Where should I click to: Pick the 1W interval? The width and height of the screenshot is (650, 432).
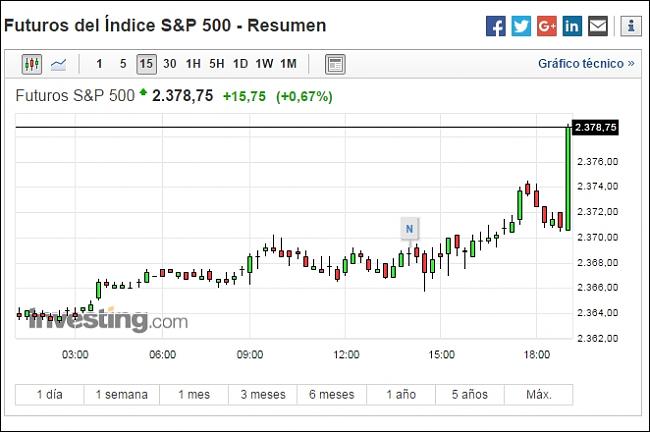pos(264,64)
